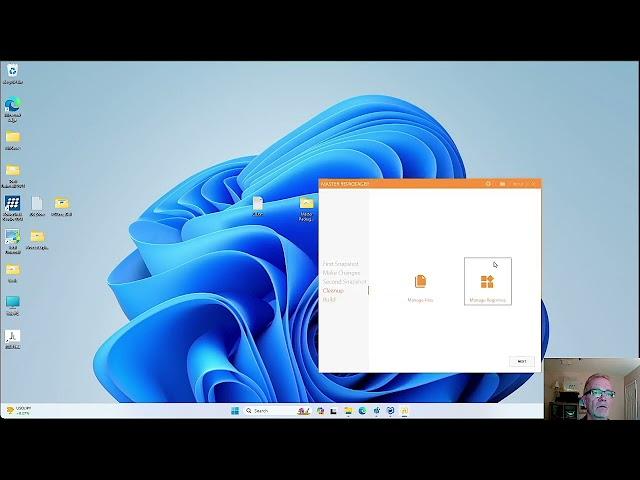Image resolution: width=640 pixels, height=480 pixels.
Task: Open the Recycle Bin desktop icon
Action: pyautogui.click(x=12, y=72)
